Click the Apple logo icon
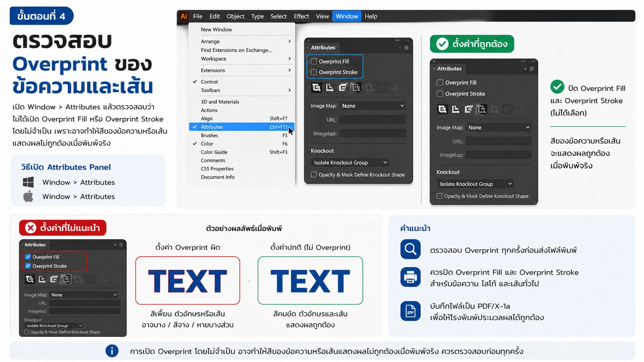 point(28,196)
